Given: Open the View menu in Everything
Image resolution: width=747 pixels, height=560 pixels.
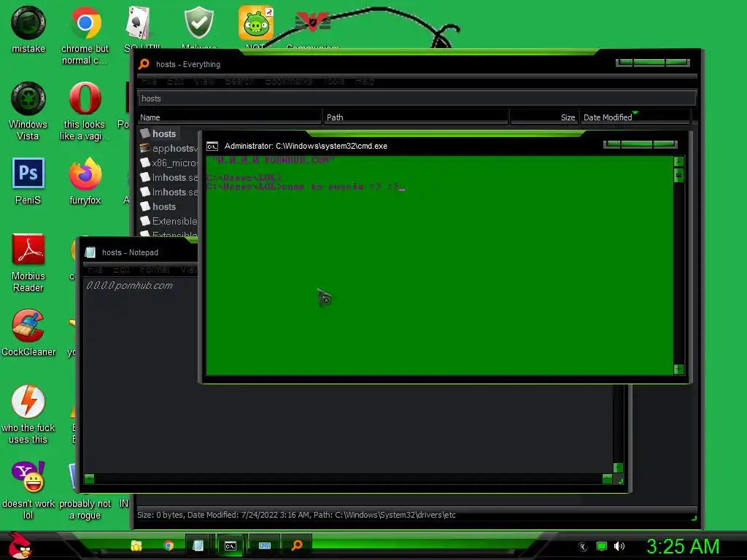Looking at the screenshot, I should (204, 81).
